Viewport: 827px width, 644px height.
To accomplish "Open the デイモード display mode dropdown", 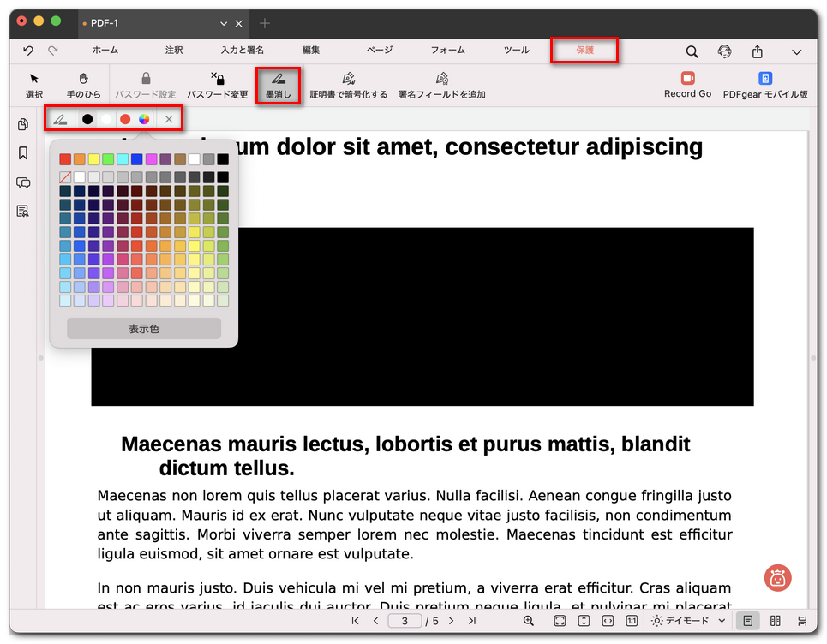I will click(x=681, y=620).
